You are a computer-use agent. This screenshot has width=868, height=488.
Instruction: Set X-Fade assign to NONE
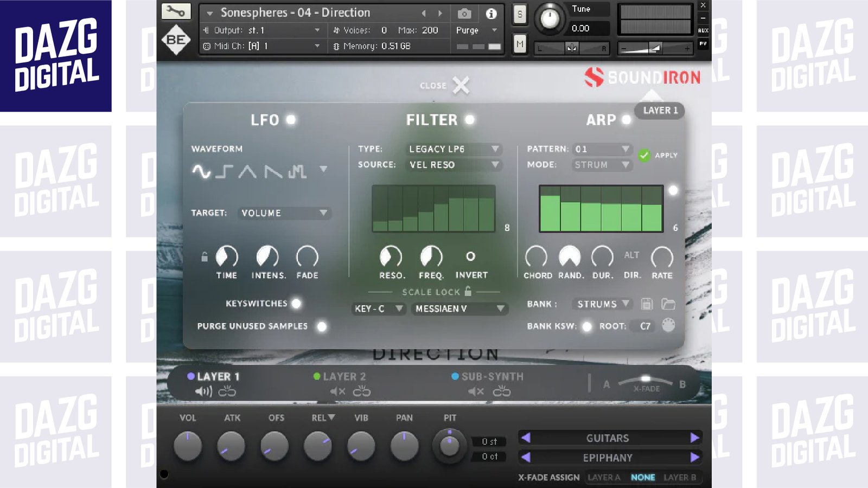(643, 477)
